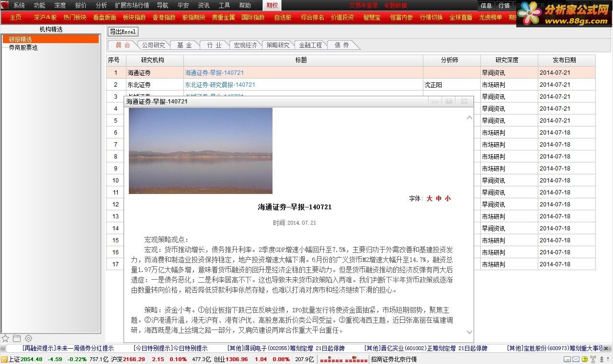Image resolution: width=613 pixels, height=364 pixels.
Task: Open the folder icon below left panel
Action: [x=17, y=338]
